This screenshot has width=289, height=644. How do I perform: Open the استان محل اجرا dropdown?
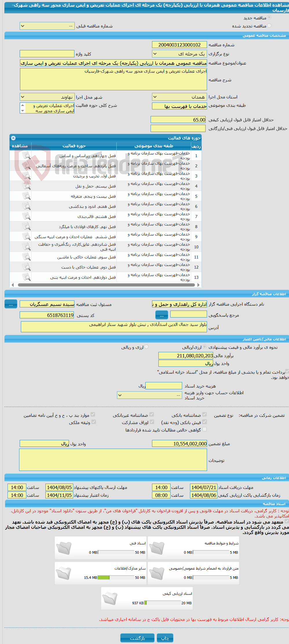pyautogui.click(x=179, y=97)
